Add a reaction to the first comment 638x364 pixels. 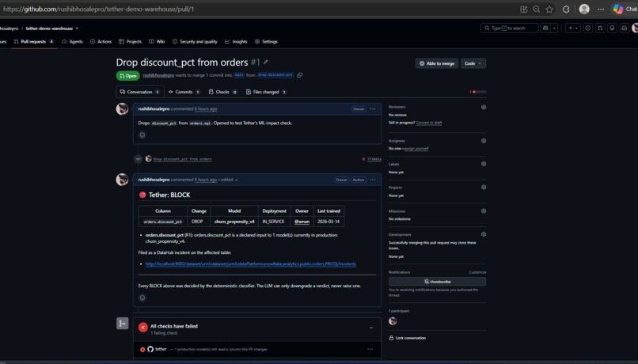point(142,135)
